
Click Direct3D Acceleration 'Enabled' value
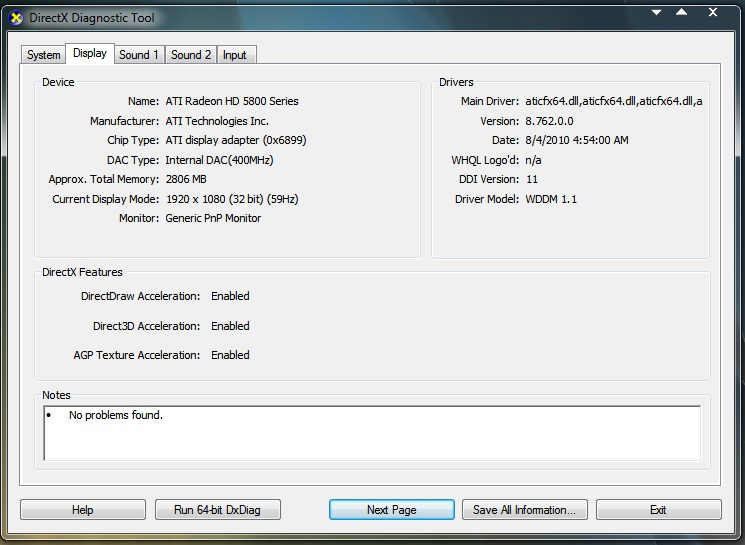click(x=230, y=326)
